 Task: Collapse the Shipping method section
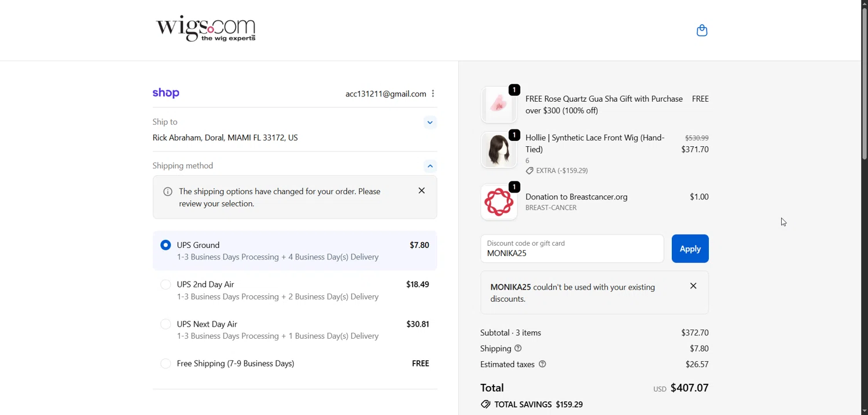pyautogui.click(x=430, y=166)
